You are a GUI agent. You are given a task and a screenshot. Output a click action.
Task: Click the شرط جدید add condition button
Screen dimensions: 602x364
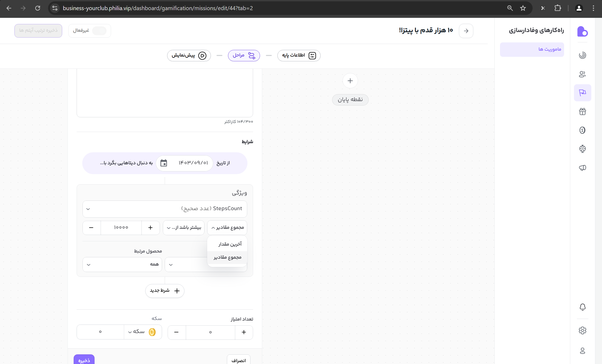[165, 291]
